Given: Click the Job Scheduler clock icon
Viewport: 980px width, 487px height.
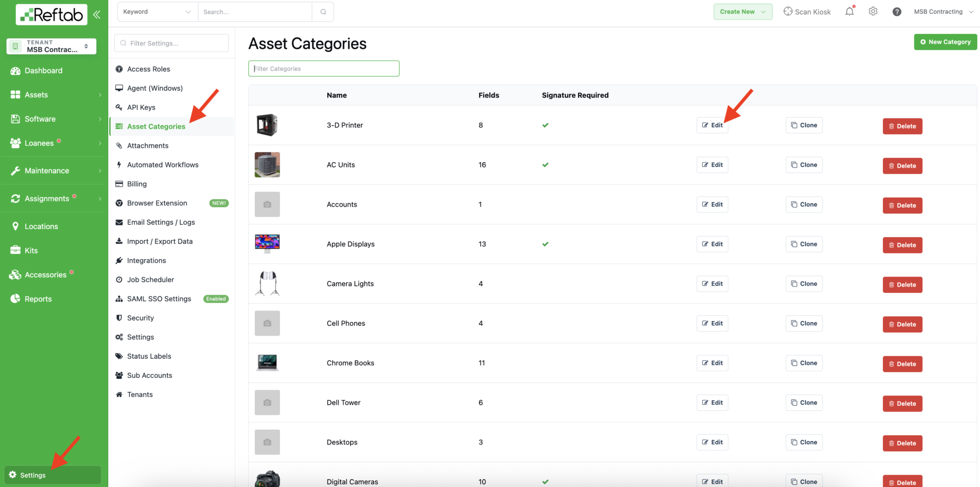Looking at the screenshot, I should click(x=119, y=279).
